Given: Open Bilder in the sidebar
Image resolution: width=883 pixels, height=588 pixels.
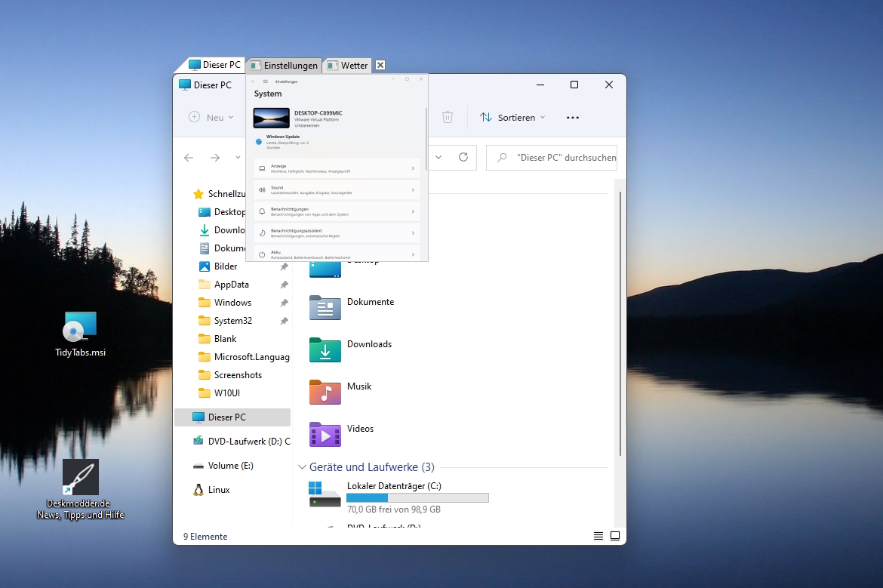Looking at the screenshot, I should click(218, 266).
